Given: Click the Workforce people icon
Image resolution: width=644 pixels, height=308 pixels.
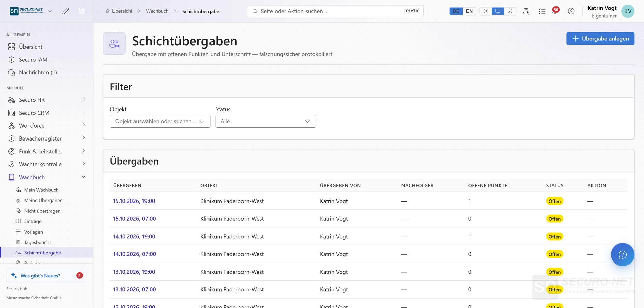Looking at the screenshot, I should [x=12, y=125].
